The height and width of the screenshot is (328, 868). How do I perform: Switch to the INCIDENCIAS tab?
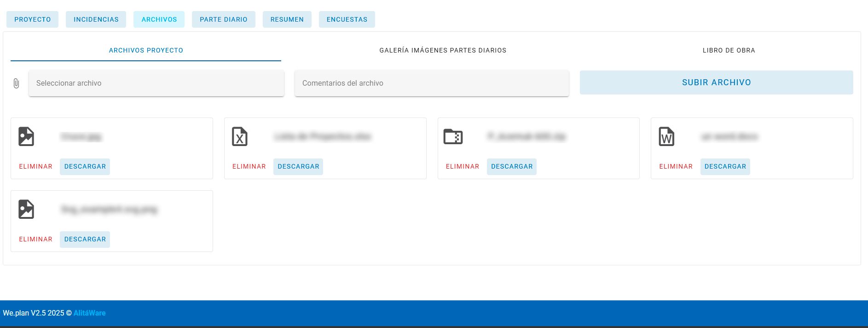click(96, 19)
